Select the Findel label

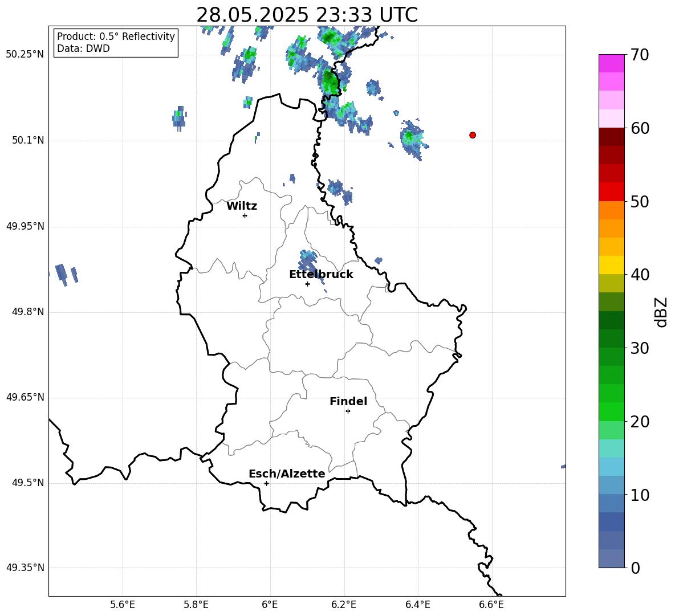click(348, 401)
